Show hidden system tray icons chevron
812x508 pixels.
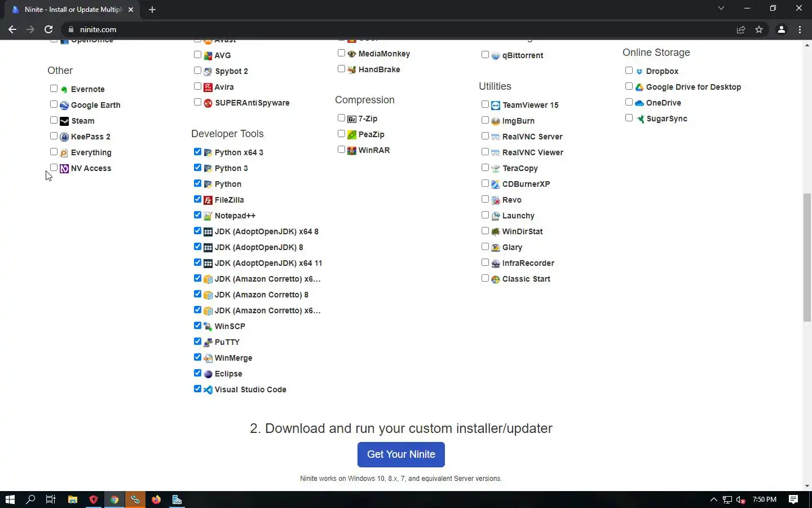(x=713, y=500)
